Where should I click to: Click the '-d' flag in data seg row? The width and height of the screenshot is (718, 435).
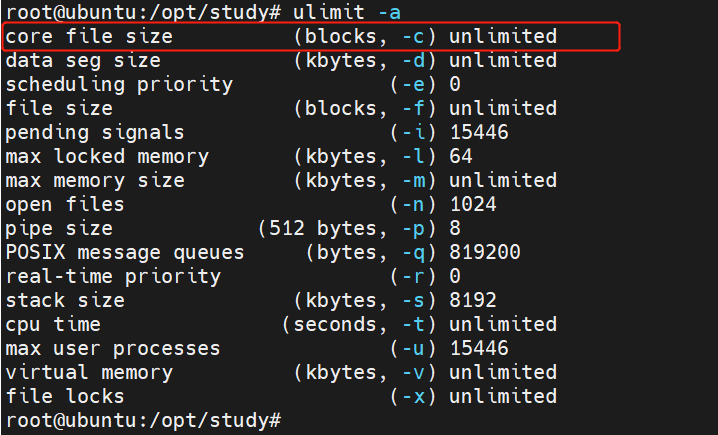coord(413,60)
